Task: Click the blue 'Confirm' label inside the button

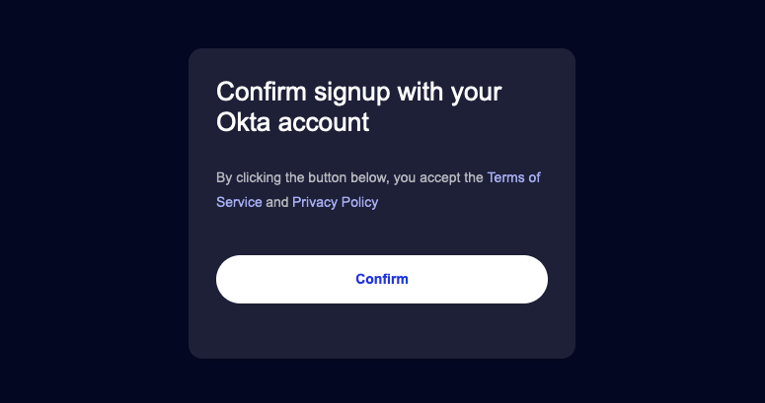Action: pyautogui.click(x=382, y=279)
